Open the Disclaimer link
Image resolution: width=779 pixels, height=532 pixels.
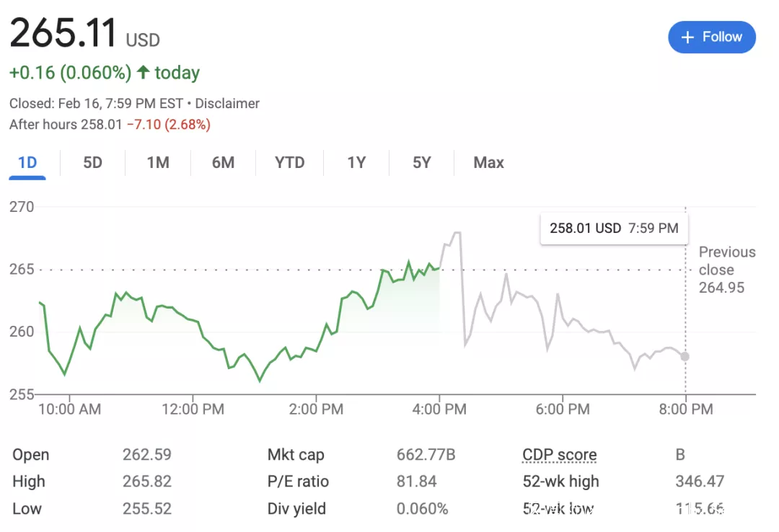[x=227, y=104]
